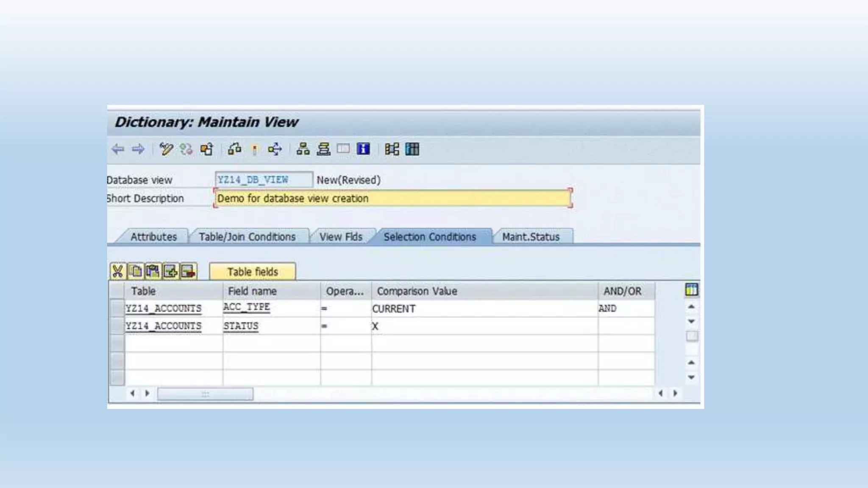Click the back arrow icon

coord(118,149)
